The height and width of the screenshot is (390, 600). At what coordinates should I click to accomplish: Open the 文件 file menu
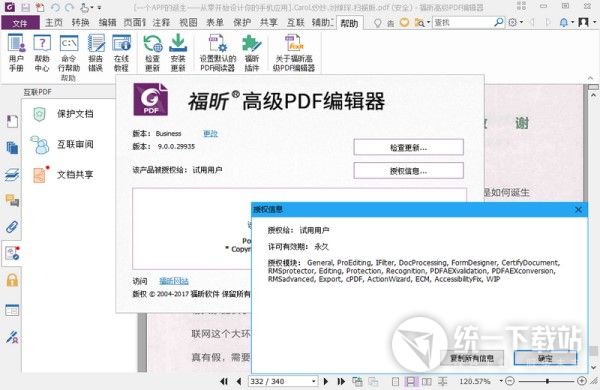click(20, 23)
